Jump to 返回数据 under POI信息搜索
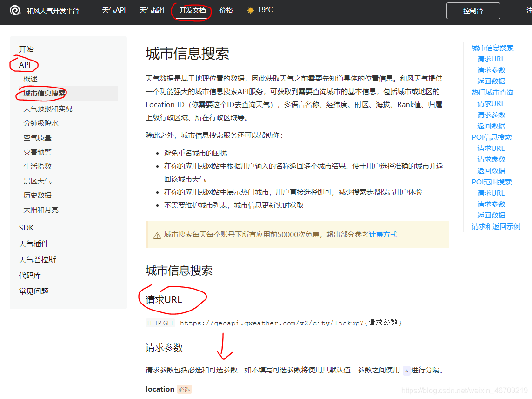This screenshot has height=399, width=532. 491,170
